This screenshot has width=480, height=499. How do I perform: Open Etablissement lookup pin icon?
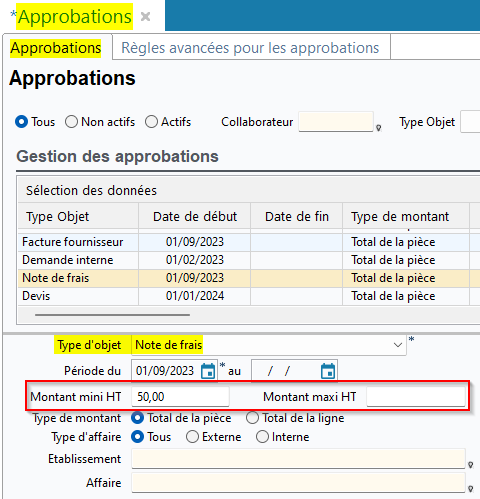[x=470, y=465]
